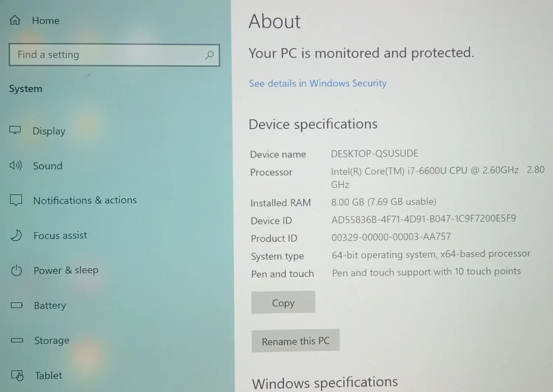Go to Home settings label

(x=46, y=21)
